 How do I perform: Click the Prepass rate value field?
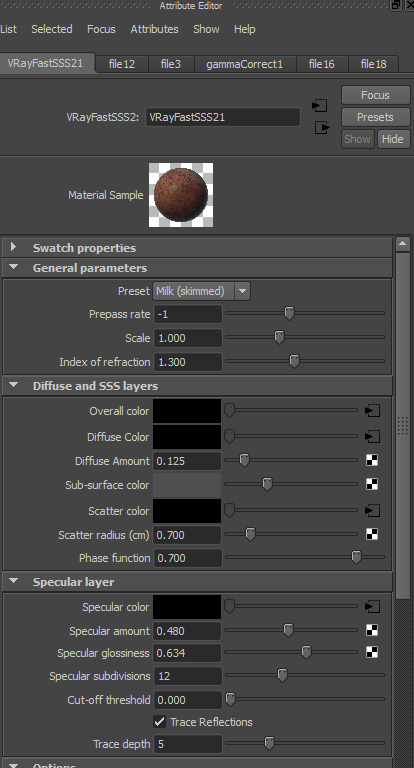tap(188, 314)
